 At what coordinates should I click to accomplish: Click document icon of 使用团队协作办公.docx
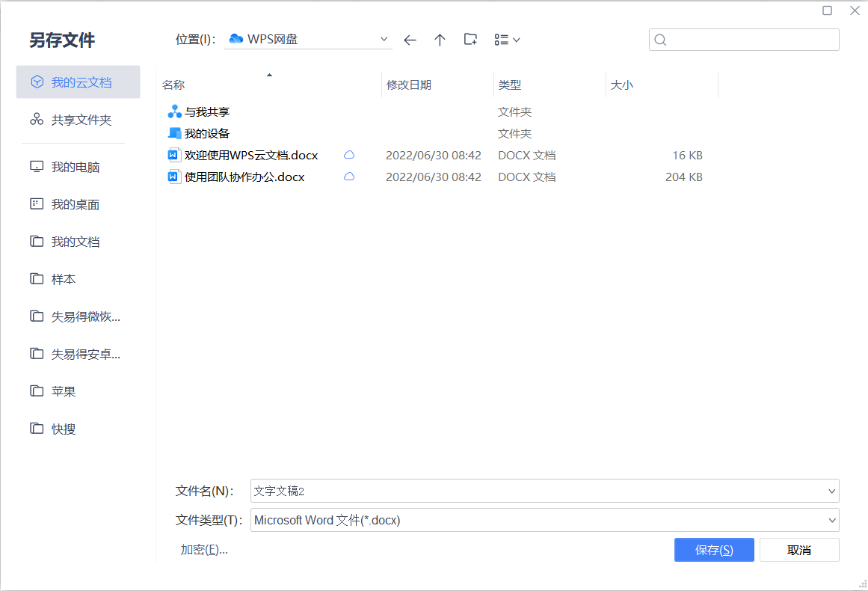click(x=173, y=177)
